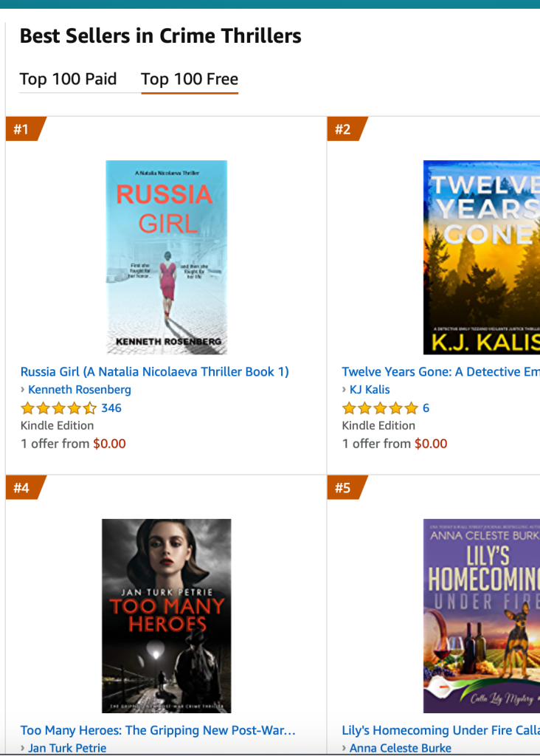This screenshot has height=756, width=540.
Task: Click the #2 rank badge
Action: pyautogui.click(x=343, y=130)
